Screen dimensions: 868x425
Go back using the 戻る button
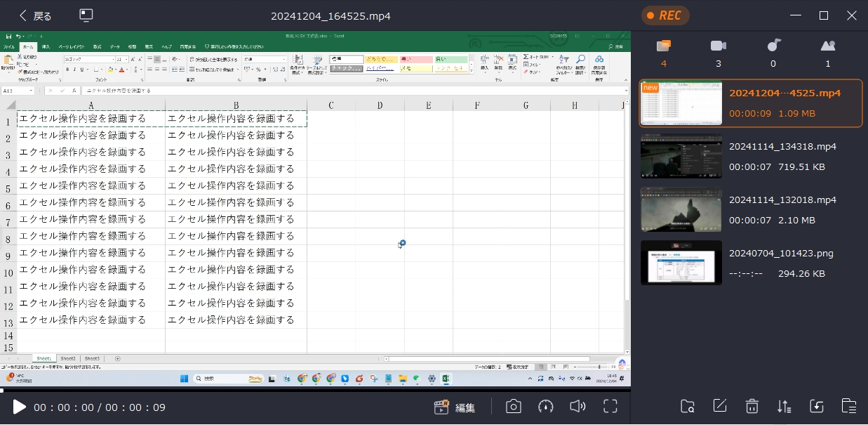[x=35, y=15]
